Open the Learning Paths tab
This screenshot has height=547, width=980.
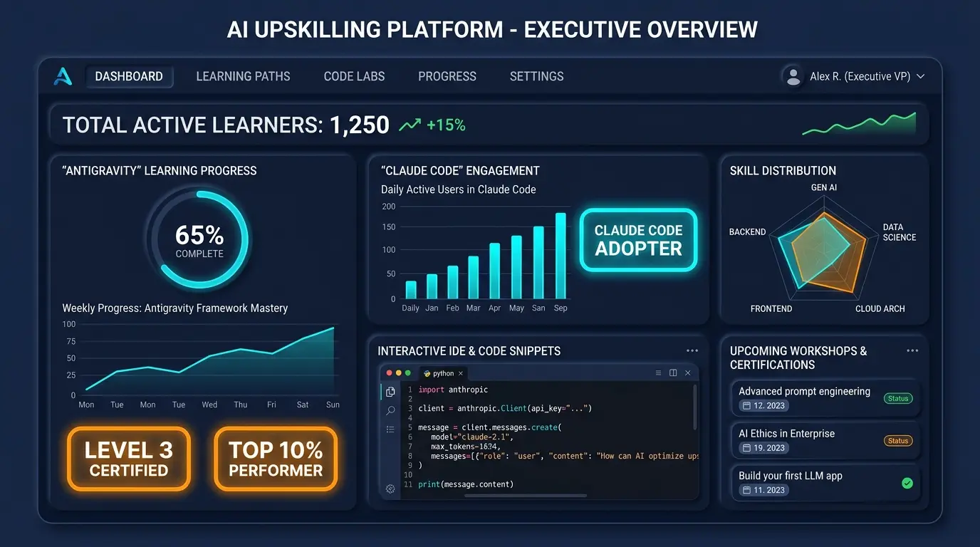point(244,76)
